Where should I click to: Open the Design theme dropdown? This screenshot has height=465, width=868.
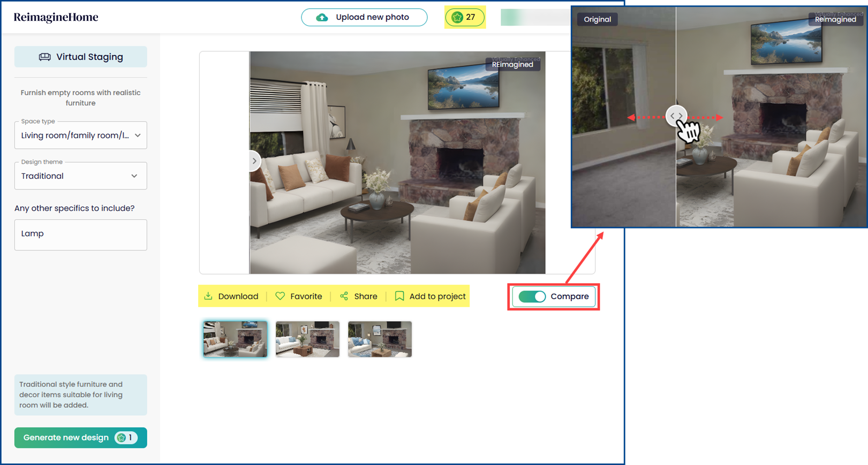tap(81, 176)
